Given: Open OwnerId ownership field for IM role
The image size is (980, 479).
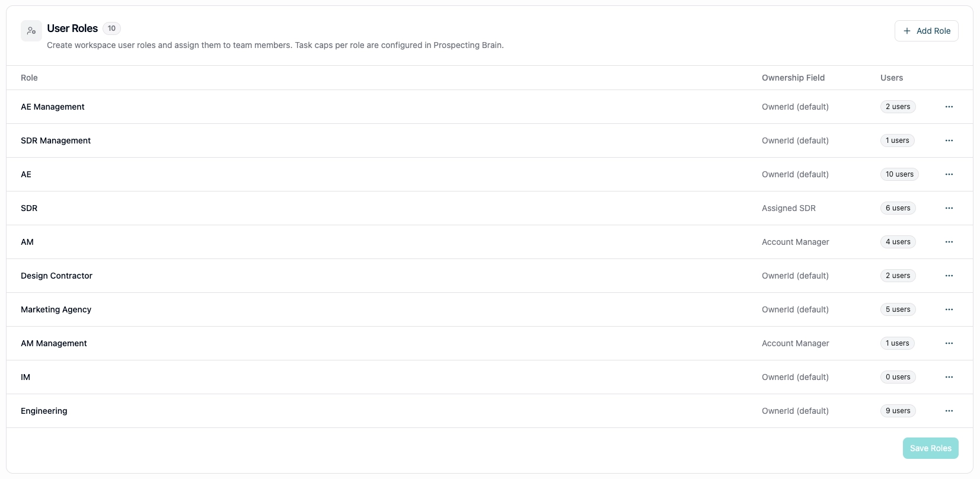Looking at the screenshot, I should click(x=795, y=377).
